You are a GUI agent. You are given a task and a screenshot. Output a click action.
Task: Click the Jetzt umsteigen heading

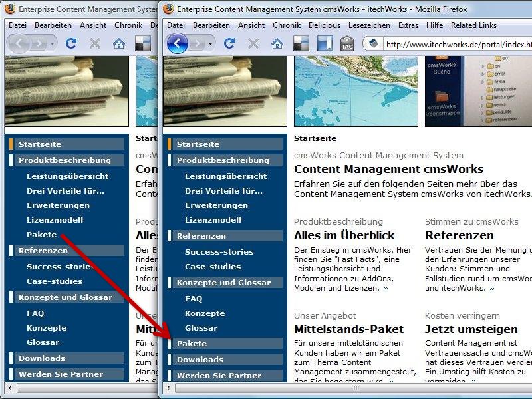pyautogui.click(x=471, y=329)
